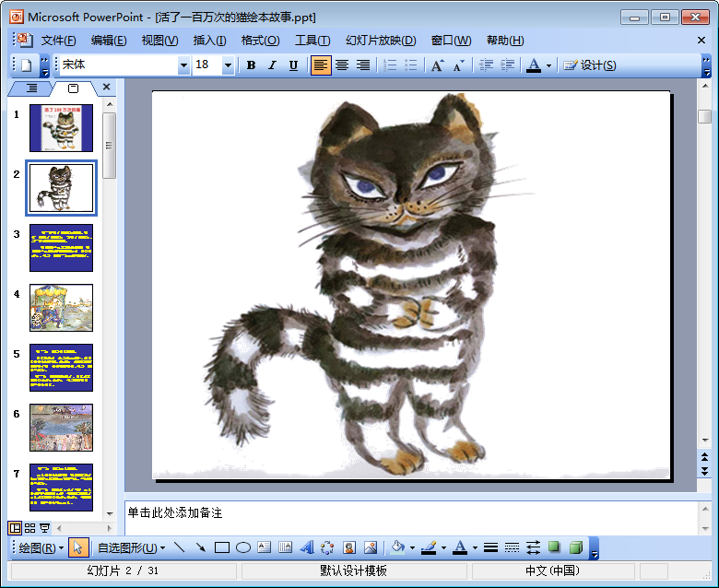The image size is (719, 588).
Task: Open 3-D style options
Action: click(x=576, y=547)
